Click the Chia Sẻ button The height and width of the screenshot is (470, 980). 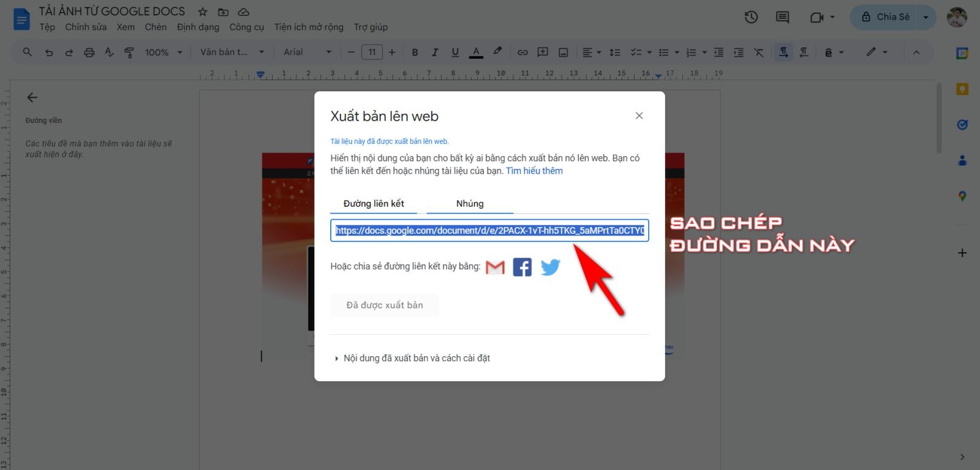tap(883, 17)
